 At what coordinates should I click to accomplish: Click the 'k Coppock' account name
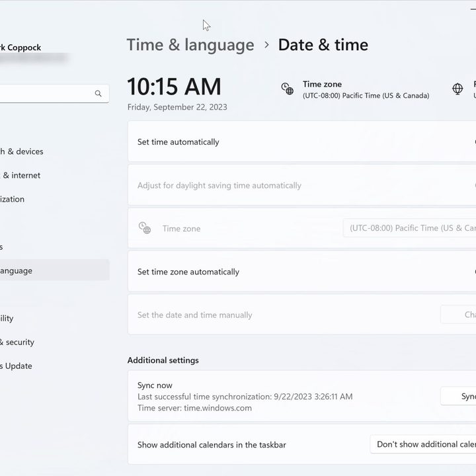coord(20,48)
